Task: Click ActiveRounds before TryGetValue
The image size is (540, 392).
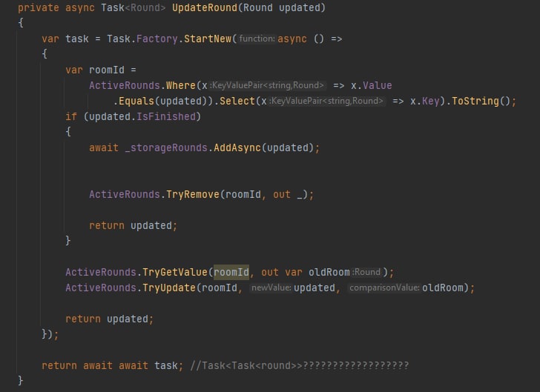Action: [x=101, y=272]
